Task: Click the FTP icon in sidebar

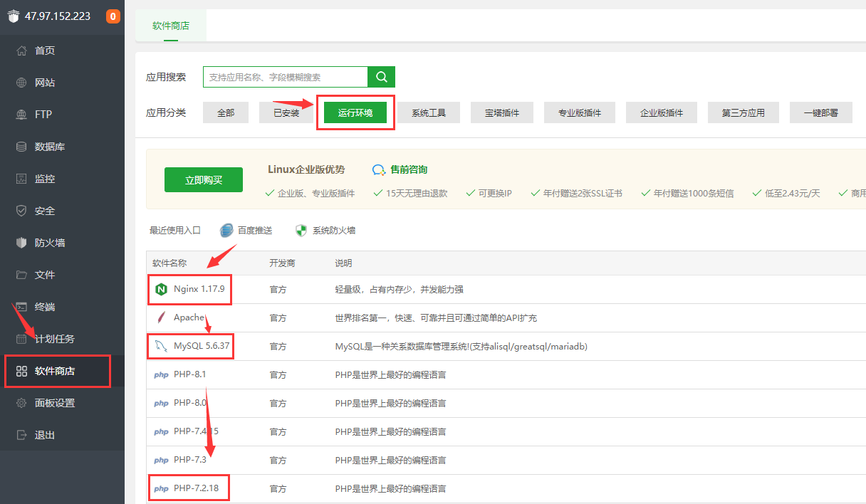Action: point(21,115)
